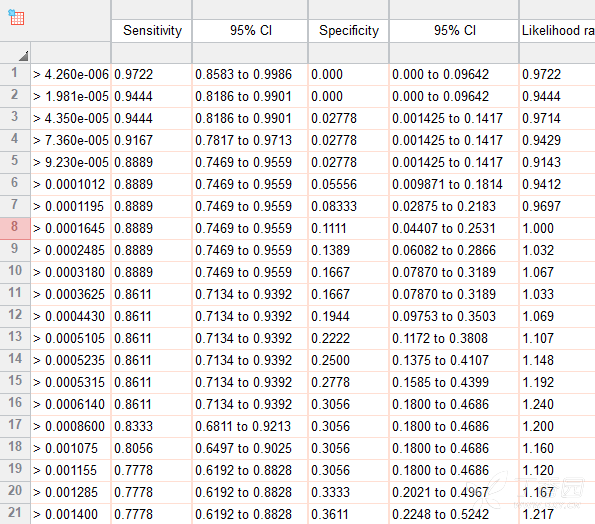Click cutoff cell '> 0.0006140'
Screen dimensions: 595x524
click(71, 404)
